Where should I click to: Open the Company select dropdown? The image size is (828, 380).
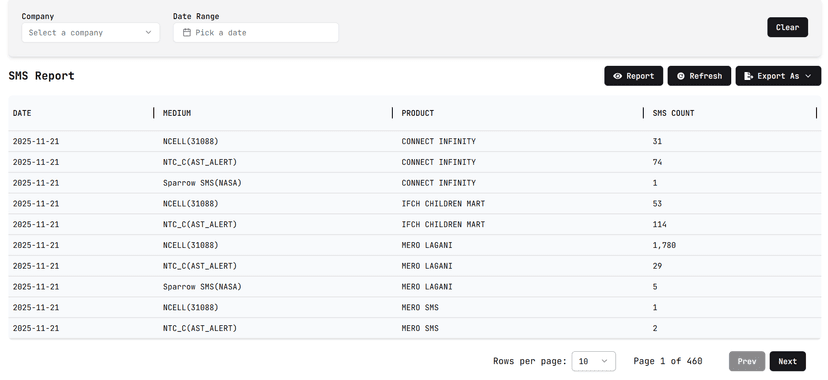90,33
